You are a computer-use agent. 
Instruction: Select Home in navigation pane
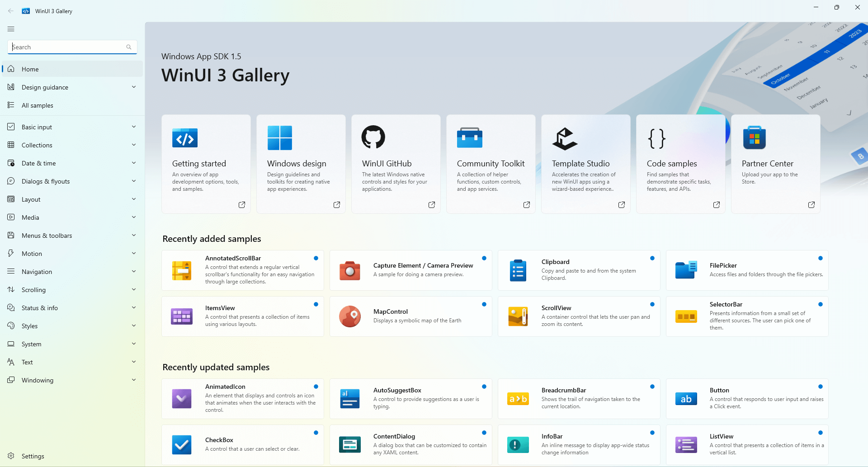pos(72,69)
